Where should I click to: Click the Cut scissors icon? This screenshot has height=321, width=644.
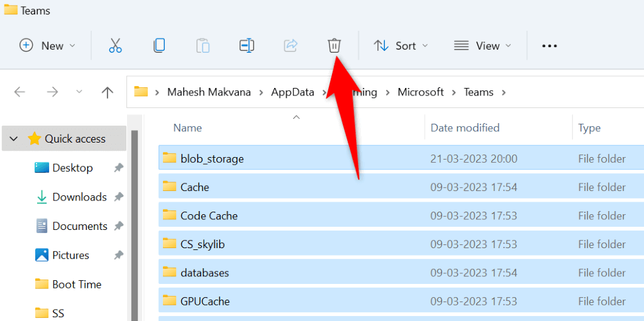point(115,45)
